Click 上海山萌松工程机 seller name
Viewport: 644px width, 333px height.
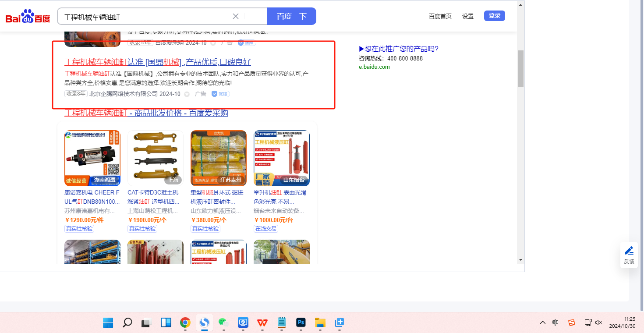pos(153,211)
